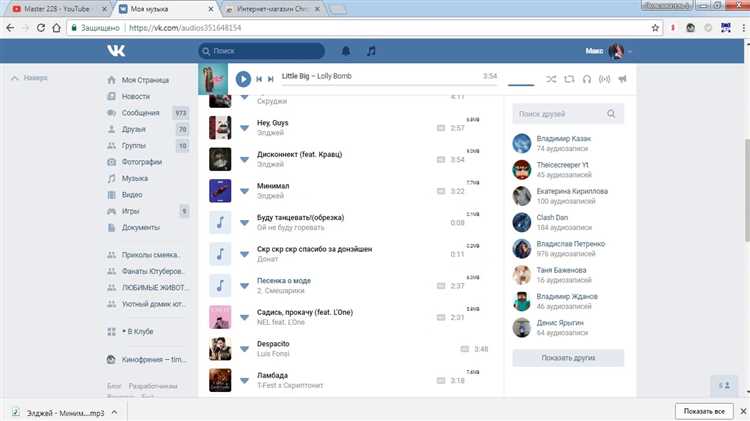The width and height of the screenshot is (750, 421).
Task: Toggle repeat mode in the player
Action: pyautogui.click(x=569, y=78)
